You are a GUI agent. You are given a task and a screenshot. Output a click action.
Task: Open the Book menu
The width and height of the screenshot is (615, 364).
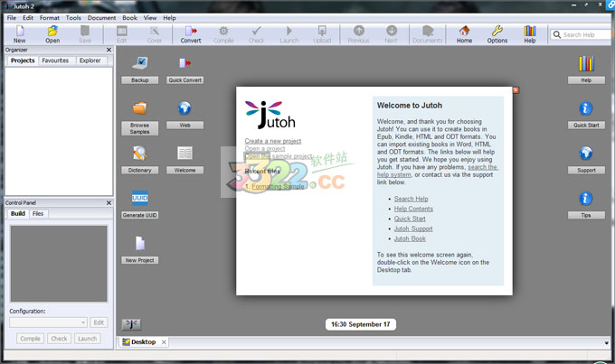(x=130, y=18)
